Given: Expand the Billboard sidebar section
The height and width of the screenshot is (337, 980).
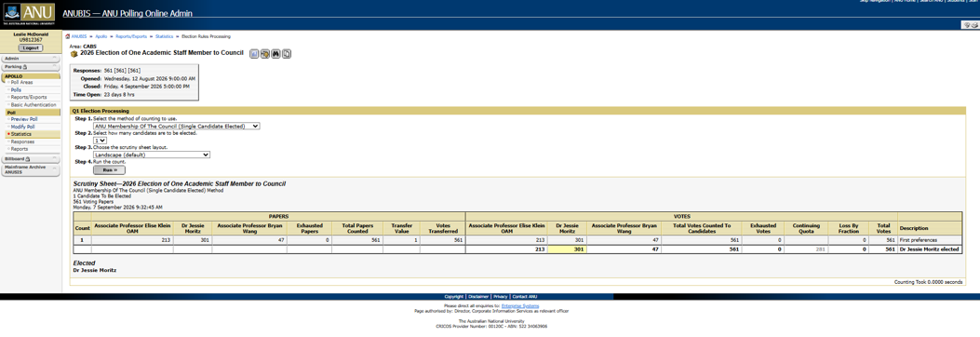Looking at the screenshot, I should (31, 159).
